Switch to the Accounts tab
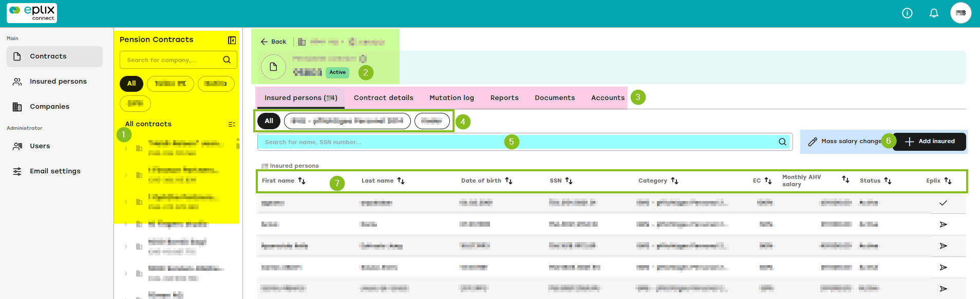 pos(608,98)
